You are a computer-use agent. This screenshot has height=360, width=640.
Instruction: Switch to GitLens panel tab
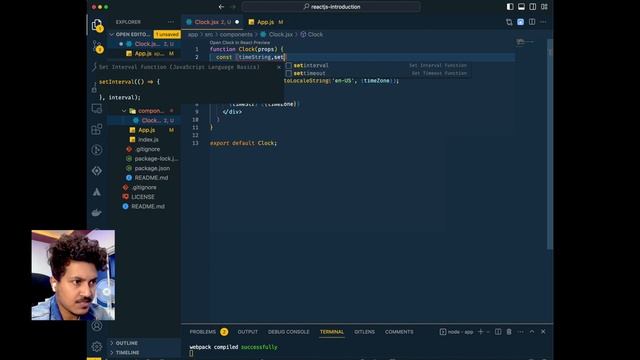click(364, 332)
